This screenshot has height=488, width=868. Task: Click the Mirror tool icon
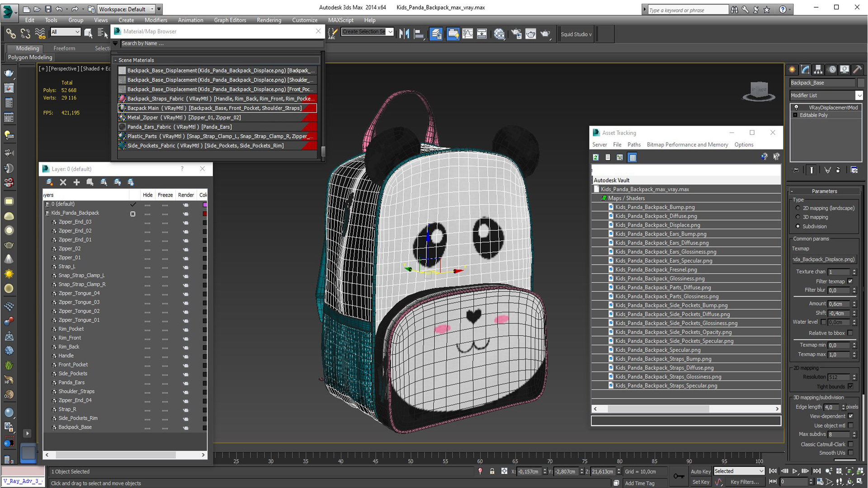(x=404, y=34)
